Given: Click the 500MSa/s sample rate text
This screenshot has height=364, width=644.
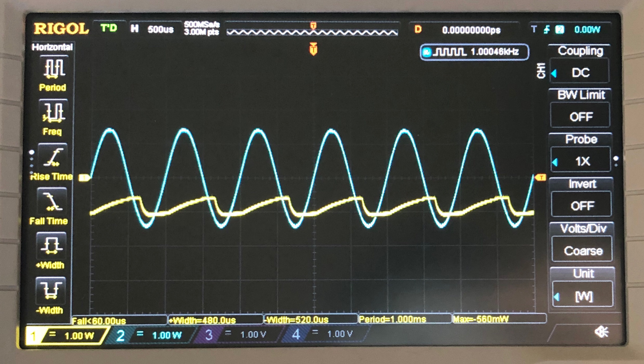Looking at the screenshot, I should coord(202,25).
